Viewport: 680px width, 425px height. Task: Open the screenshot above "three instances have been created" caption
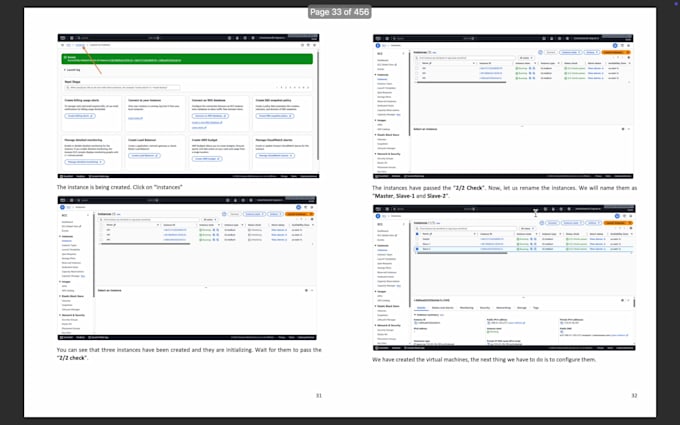187,268
